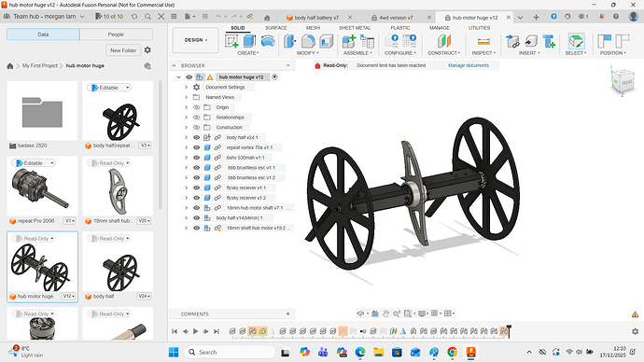Viewport: 644px width, 362px height.
Task: Jump to timeline beginning
Action: coord(175,331)
